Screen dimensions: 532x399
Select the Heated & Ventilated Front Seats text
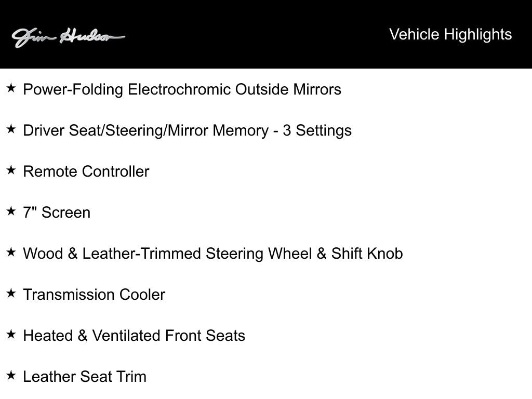(134, 336)
